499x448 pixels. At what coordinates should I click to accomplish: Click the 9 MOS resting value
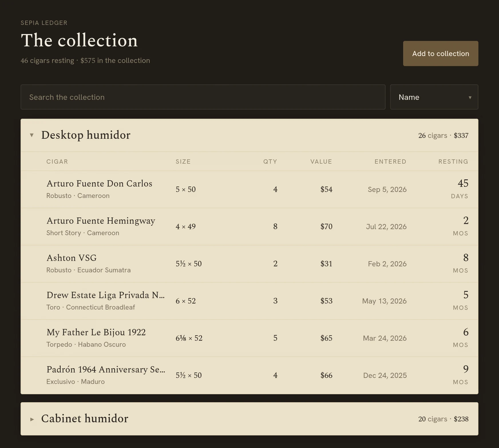[461, 375]
